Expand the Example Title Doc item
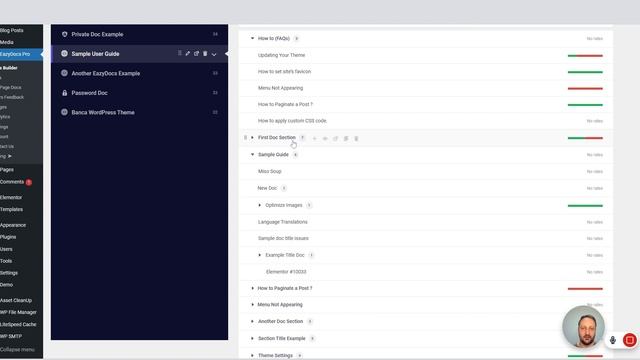The height and width of the screenshot is (360, 640). [260, 255]
